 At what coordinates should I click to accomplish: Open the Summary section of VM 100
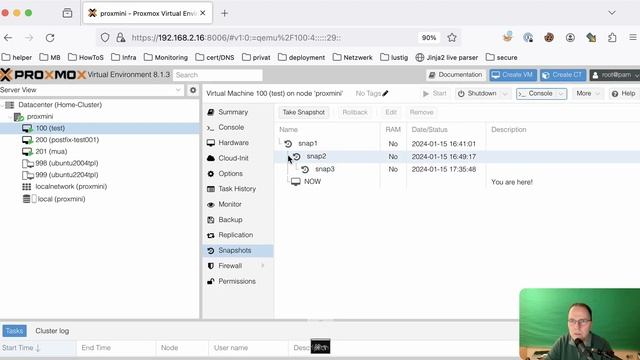[233, 112]
